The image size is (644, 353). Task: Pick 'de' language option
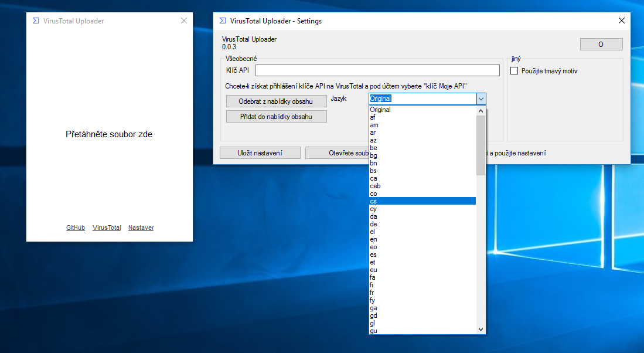[422, 224]
